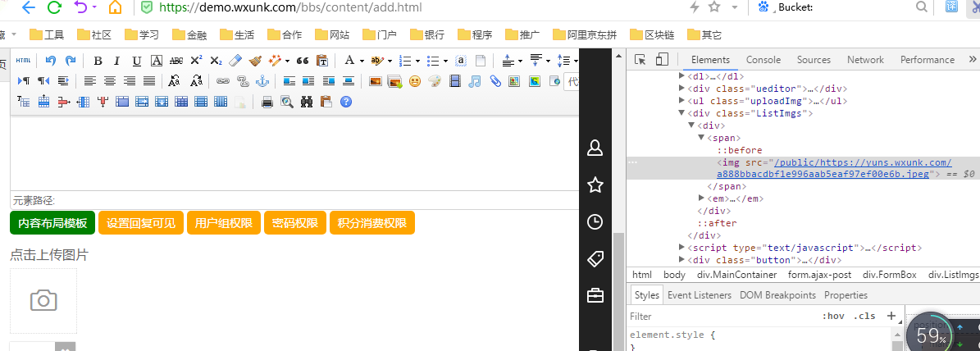
Task: Open the Event Listeners tab
Action: point(699,295)
